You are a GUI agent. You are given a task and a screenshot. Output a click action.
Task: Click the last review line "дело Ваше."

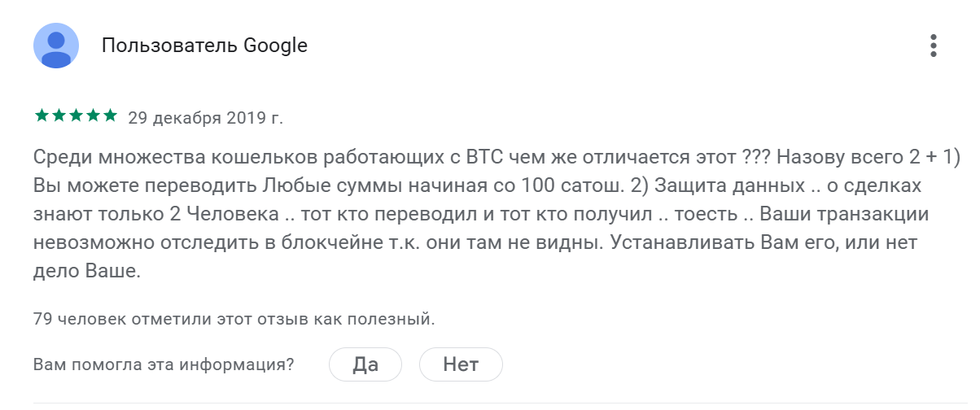(88, 272)
